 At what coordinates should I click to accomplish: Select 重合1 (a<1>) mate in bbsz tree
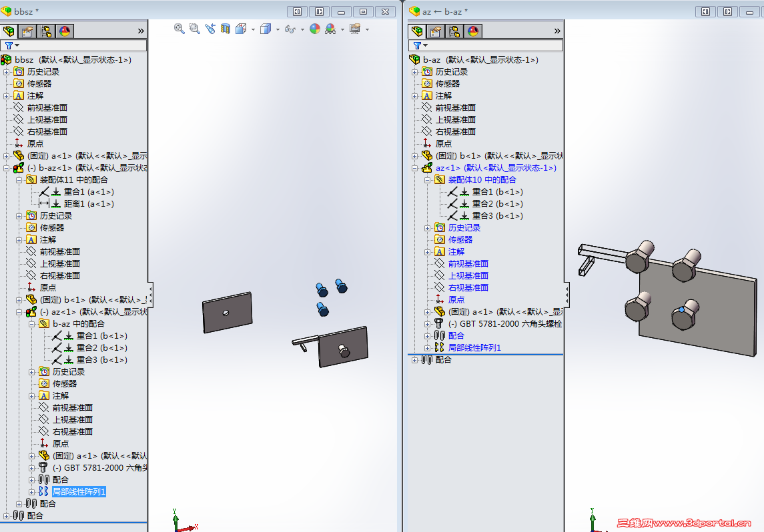point(89,192)
